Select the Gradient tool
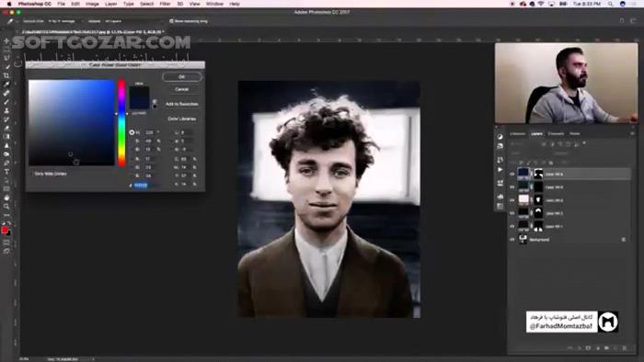The image size is (644, 362). [x=6, y=137]
